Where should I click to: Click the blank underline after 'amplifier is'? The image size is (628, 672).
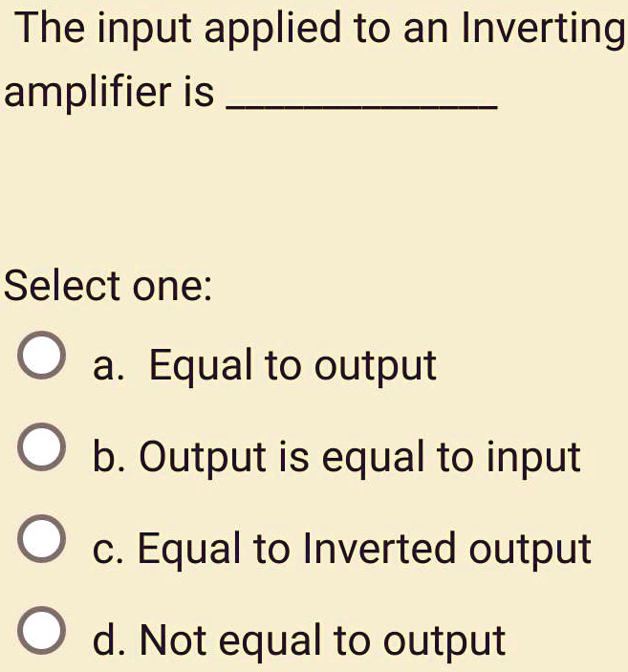pyautogui.click(x=362, y=106)
